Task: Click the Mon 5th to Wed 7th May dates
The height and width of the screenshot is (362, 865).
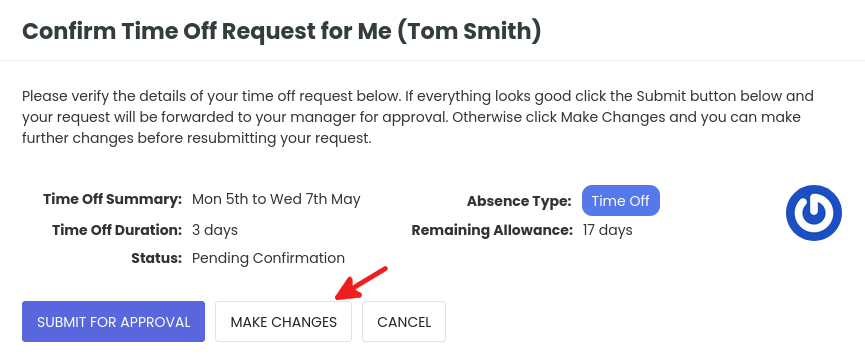Action: (276, 199)
